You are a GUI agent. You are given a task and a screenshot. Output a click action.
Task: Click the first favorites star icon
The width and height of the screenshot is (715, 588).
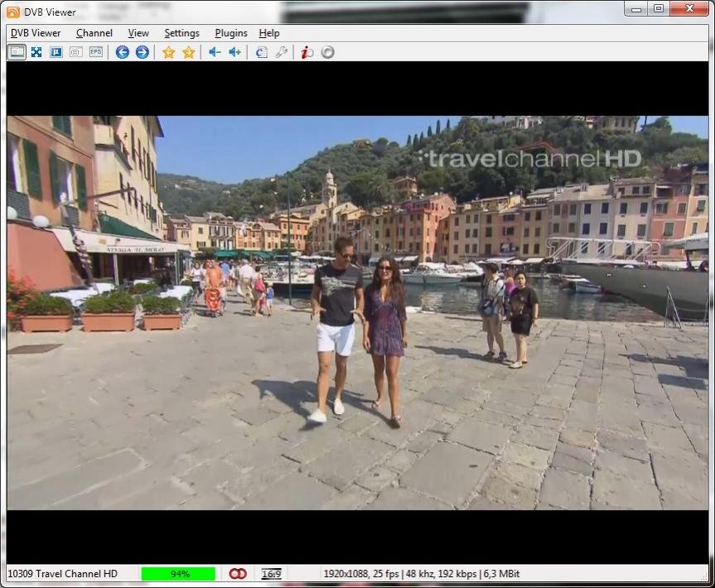169,52
